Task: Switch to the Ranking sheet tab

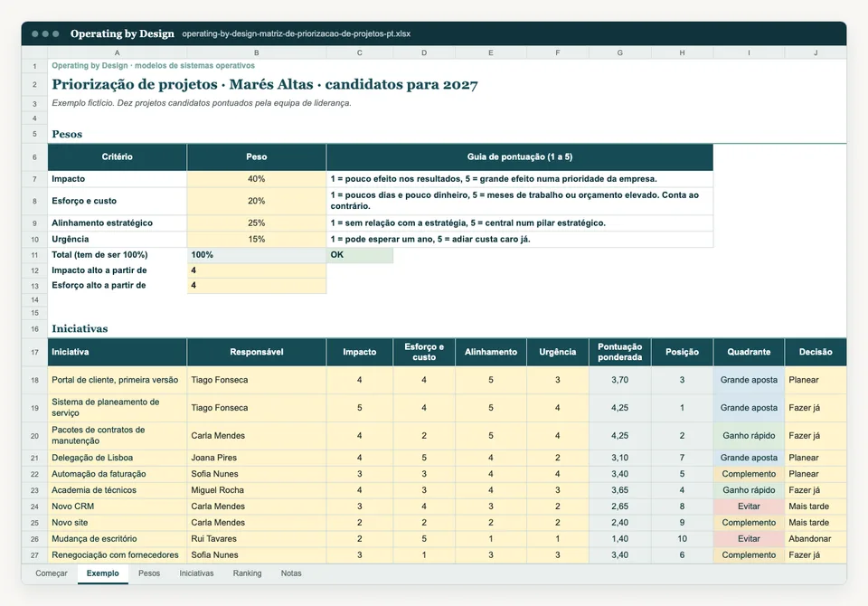Action: click(x=247, y=573)
